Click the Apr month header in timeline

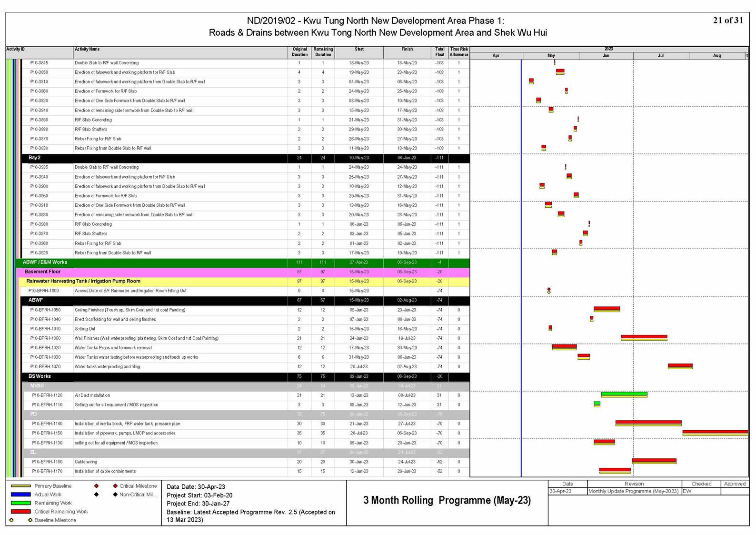click(496, 56)
